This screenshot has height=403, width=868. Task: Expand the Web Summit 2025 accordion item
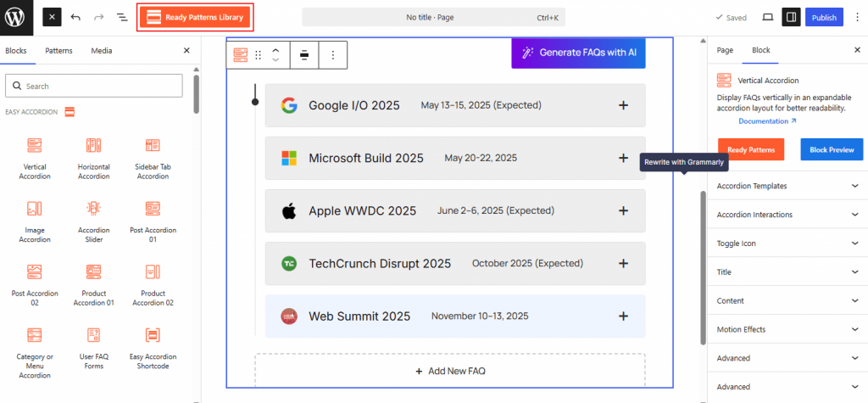click(x=623, y=316)
